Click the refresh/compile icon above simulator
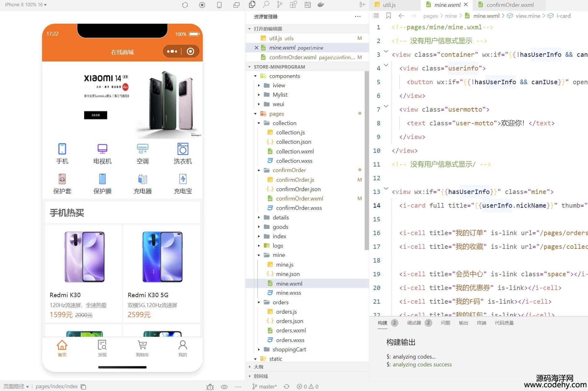Screen dimensions: 588x391 coord(185,5)
